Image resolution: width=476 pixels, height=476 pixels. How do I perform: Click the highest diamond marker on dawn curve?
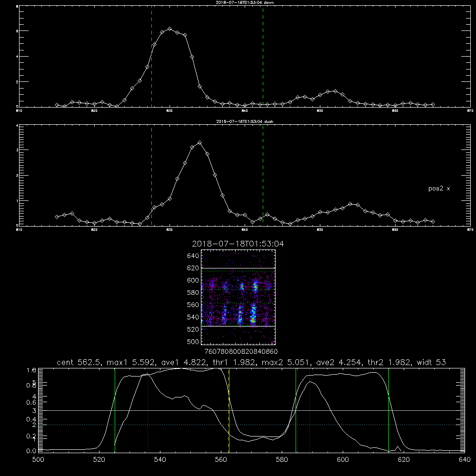point(170,29)
